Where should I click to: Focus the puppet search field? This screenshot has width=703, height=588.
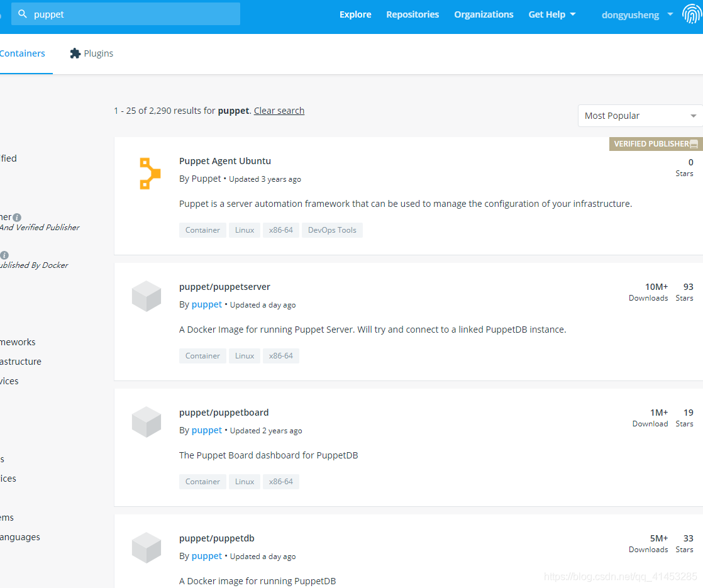126,14
